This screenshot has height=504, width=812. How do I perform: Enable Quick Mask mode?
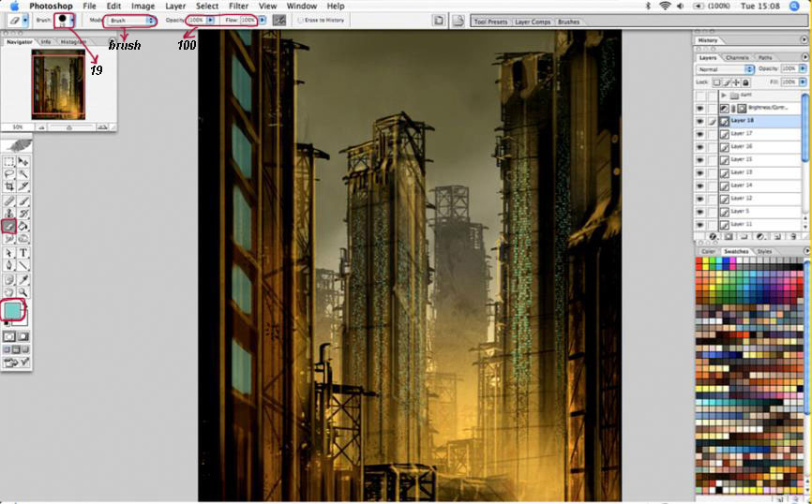pos(23,336)
